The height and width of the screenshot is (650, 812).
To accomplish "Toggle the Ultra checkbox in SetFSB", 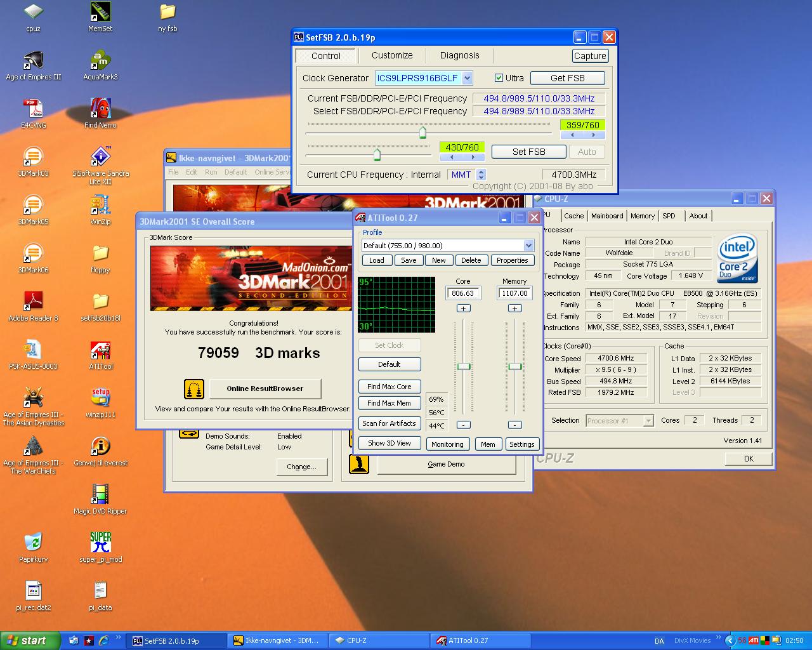I will click(499, 78).
